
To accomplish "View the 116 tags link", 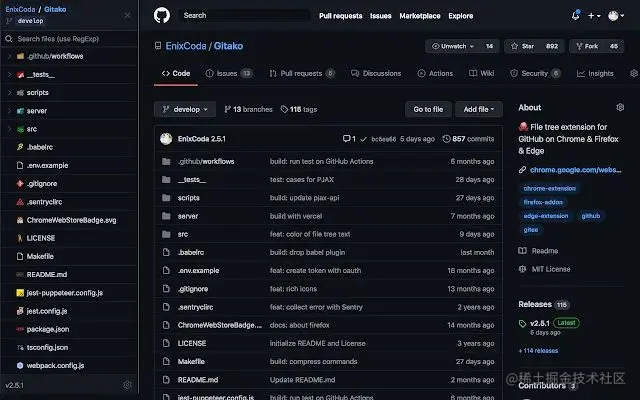I will pos(299,109).
